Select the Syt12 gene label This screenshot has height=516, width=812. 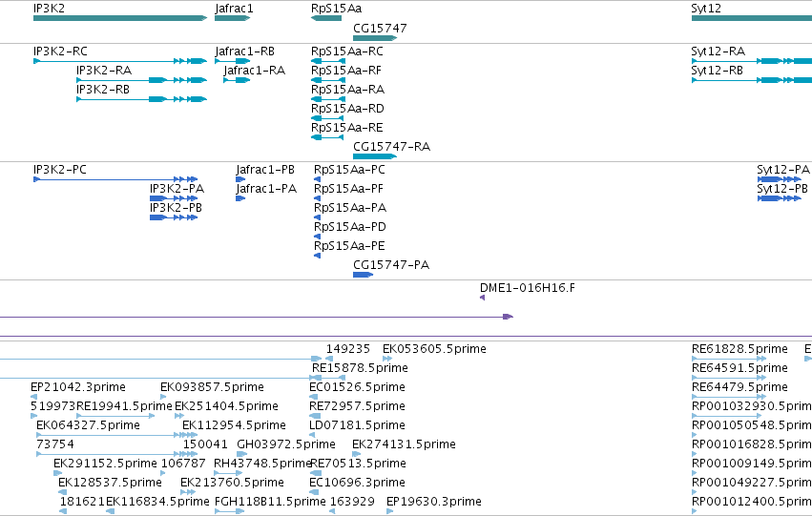[x=706, y=9]
